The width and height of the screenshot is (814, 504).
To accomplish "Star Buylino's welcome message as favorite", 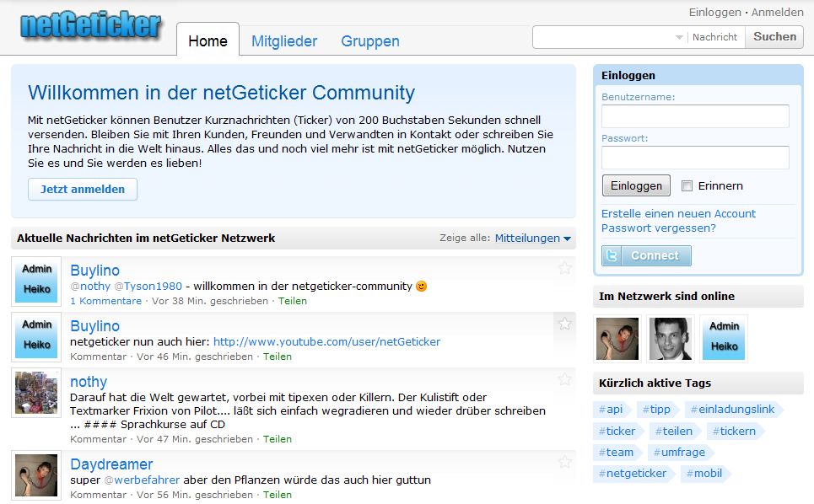I will (564, 268).
